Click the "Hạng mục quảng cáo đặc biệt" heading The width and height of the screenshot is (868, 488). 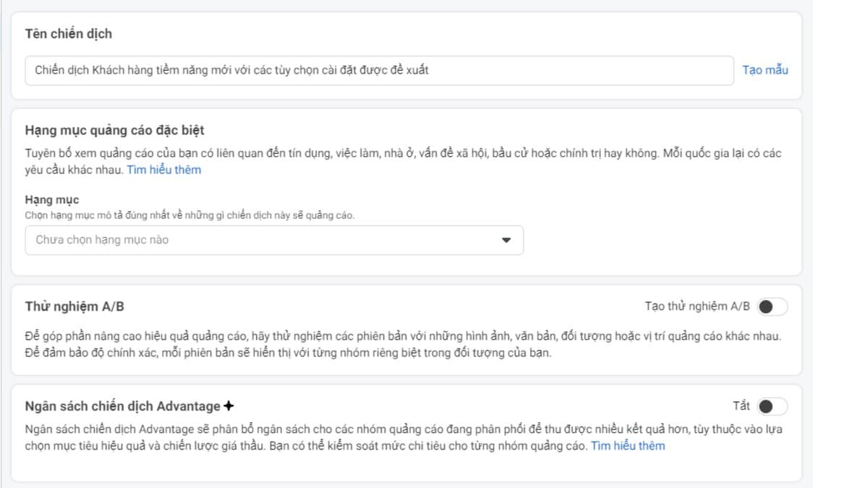114,130
